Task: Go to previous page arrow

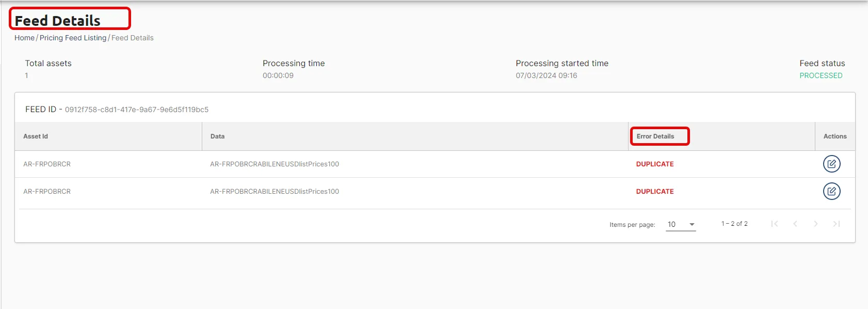Action: point(795,224)
